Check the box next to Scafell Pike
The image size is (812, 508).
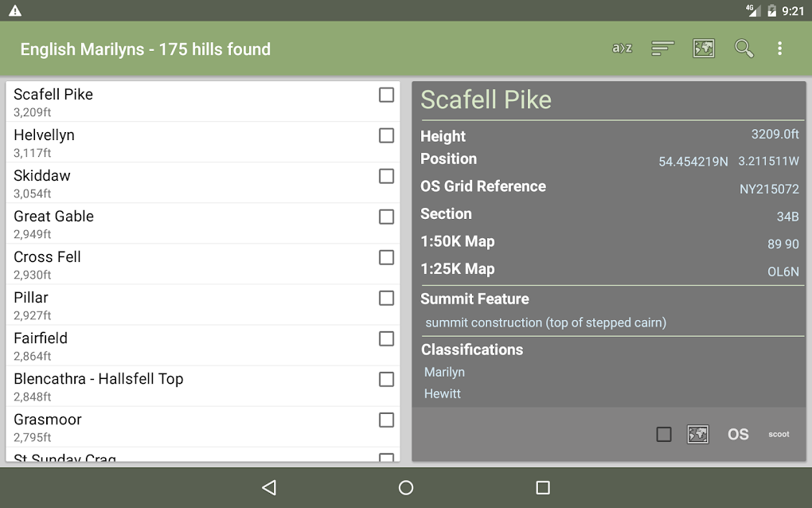pyautogui.click(x=386, y=95)
